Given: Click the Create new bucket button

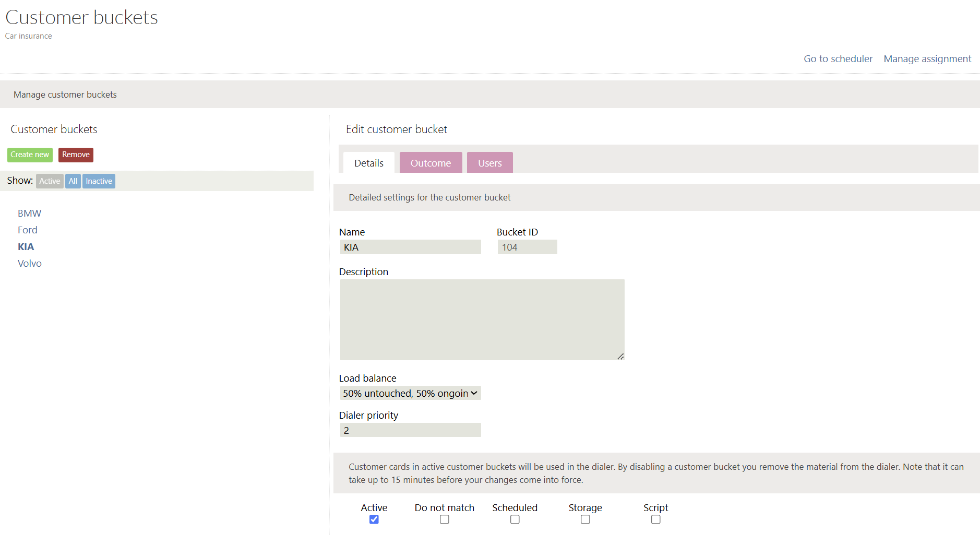Looking at the screenshot, I should point(30,155).
